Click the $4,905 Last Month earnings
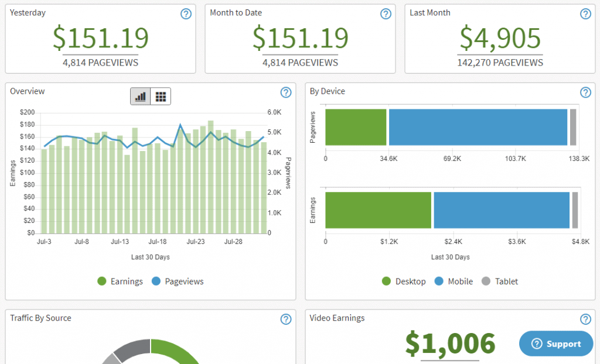 pyautogui.click(x=500, y=38)
